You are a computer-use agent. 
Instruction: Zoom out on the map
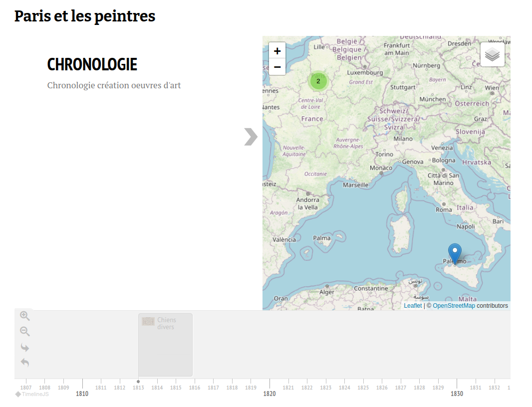(x=277, y=67)
